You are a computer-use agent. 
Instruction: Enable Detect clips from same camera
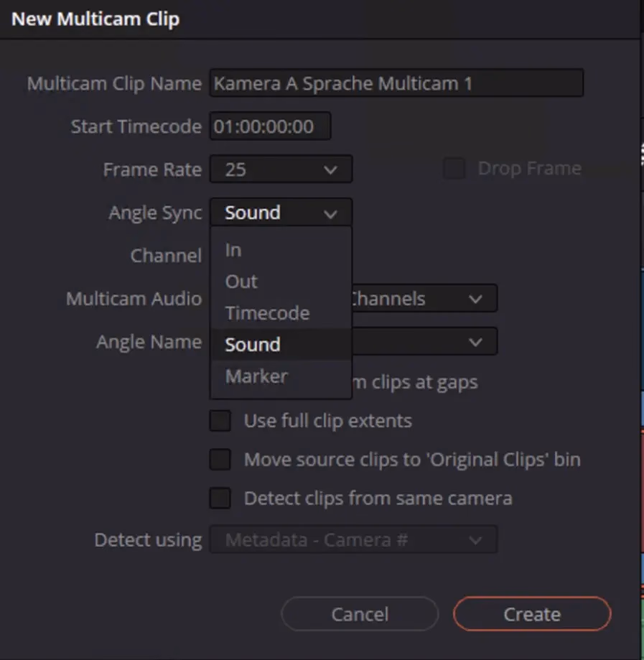click(x=220, y=498)
